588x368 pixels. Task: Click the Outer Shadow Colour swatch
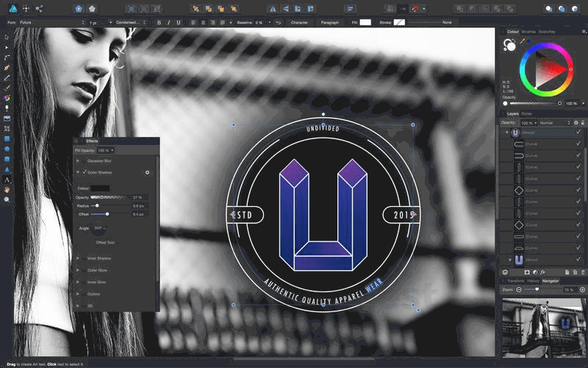100,188
